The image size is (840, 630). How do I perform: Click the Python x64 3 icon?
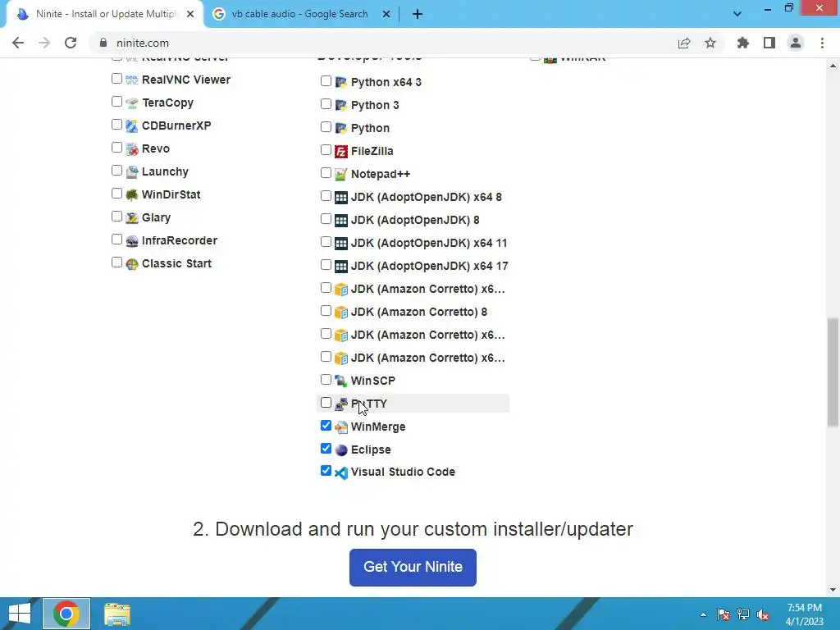coord(340,83)
